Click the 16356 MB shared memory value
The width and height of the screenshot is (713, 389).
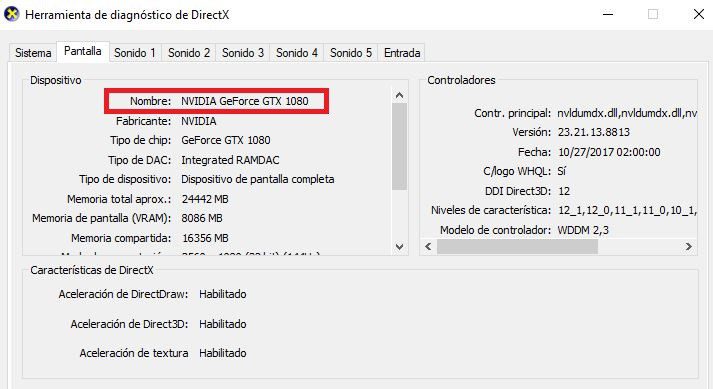205,238
